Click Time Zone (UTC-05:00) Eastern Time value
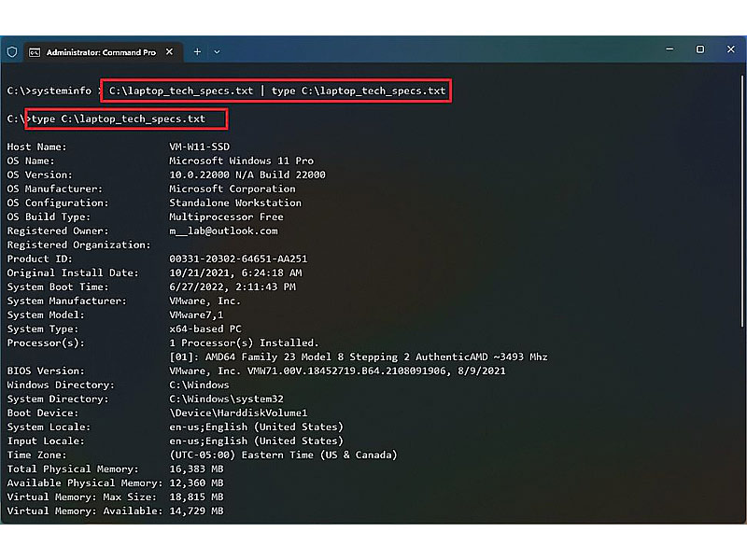The height and width of the screenshot is (560, 747). pos(284,455)
